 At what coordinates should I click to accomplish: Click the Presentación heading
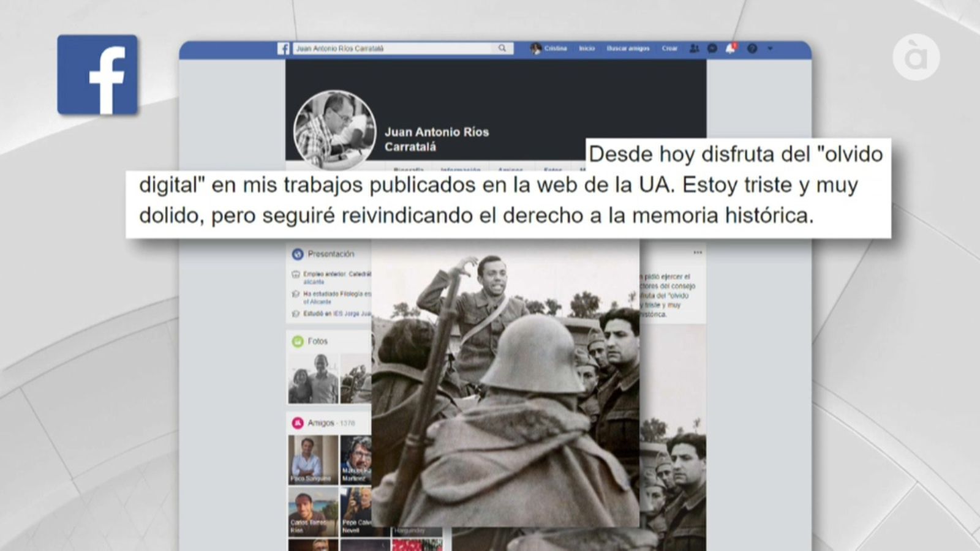pyautogui.click(x=331, y=254)
